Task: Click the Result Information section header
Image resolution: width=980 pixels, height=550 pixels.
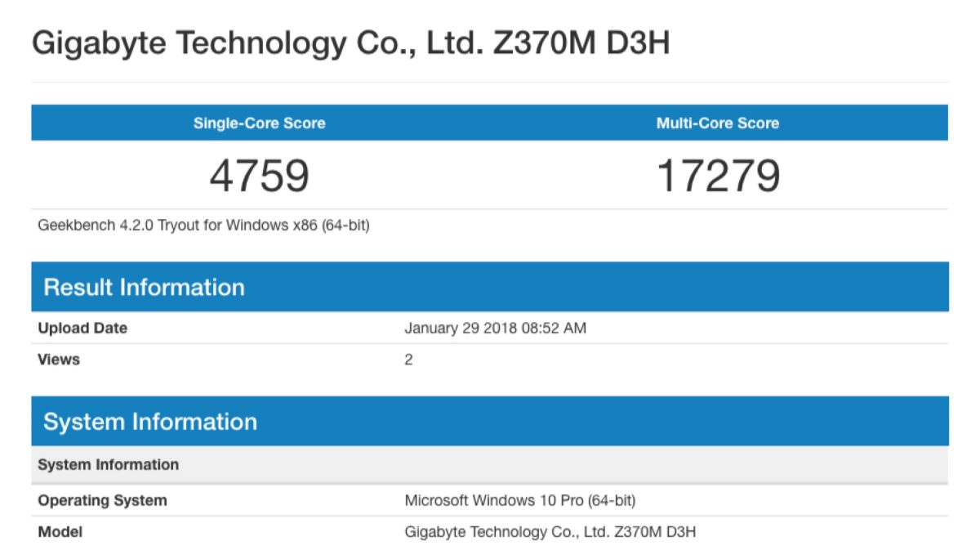Action: coord(144,287)
